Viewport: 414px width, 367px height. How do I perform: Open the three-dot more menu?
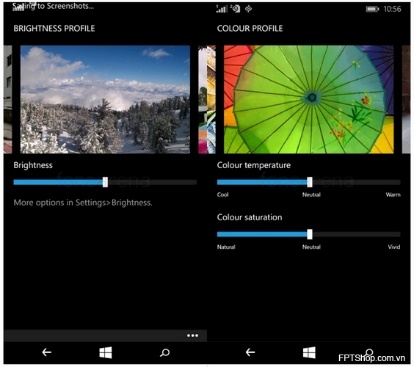coord(193,335)
